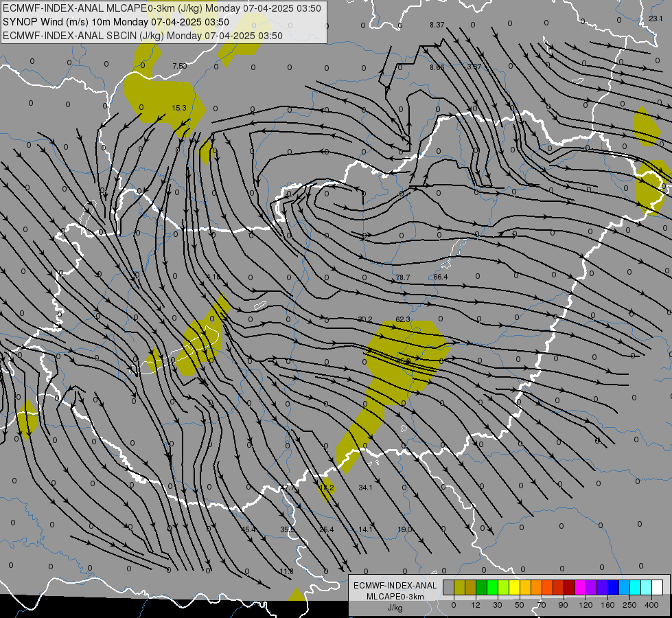
Task: Click the grid value 34.1 on the map
Action: [x=366, y=488]
